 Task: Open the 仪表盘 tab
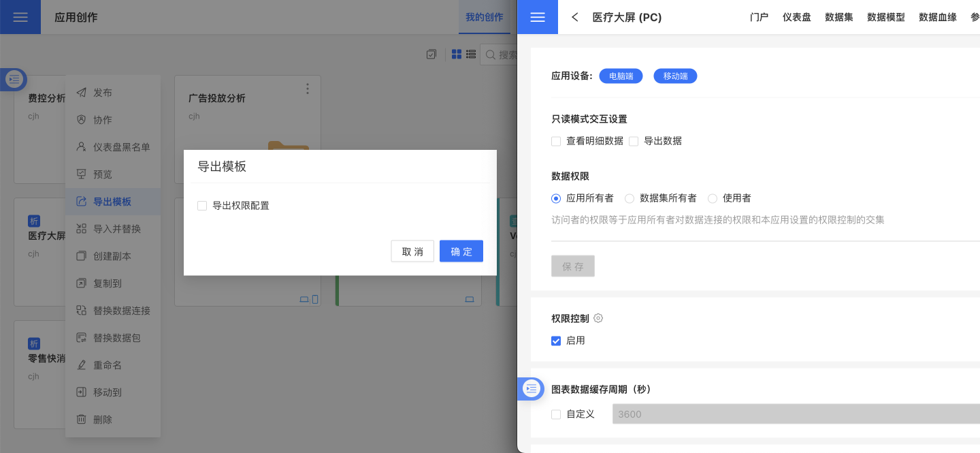[796, 17]
